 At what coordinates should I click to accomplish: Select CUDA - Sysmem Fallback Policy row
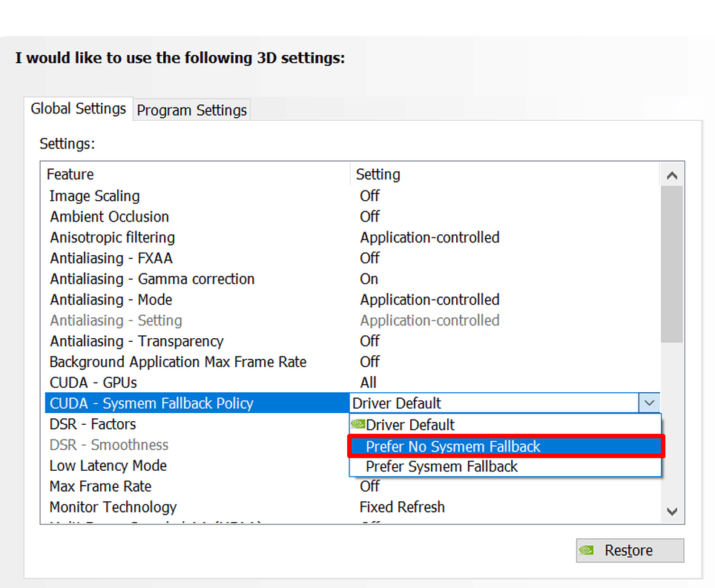(x=197, y=403)
